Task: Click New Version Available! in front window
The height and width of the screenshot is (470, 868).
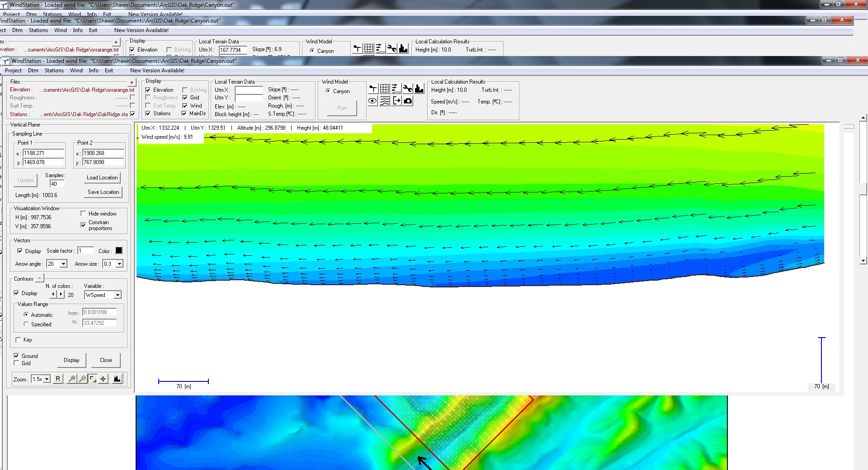Action: pos(157,70)
